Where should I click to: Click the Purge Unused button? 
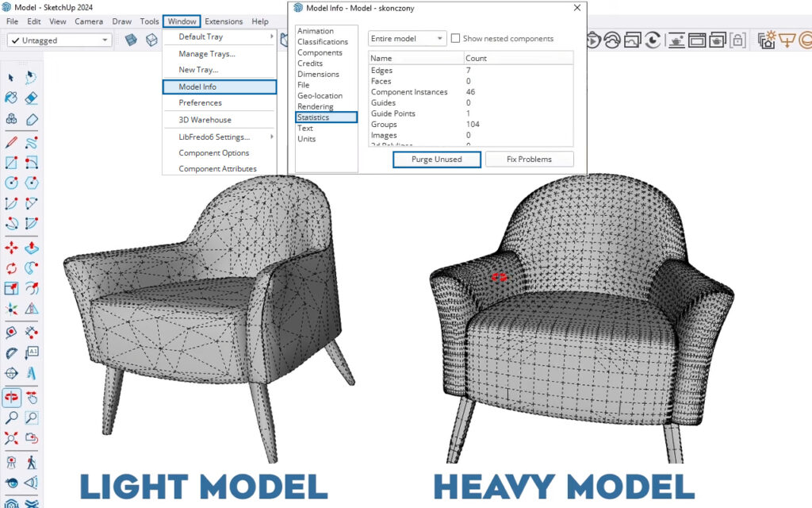[x=436, y=159]
